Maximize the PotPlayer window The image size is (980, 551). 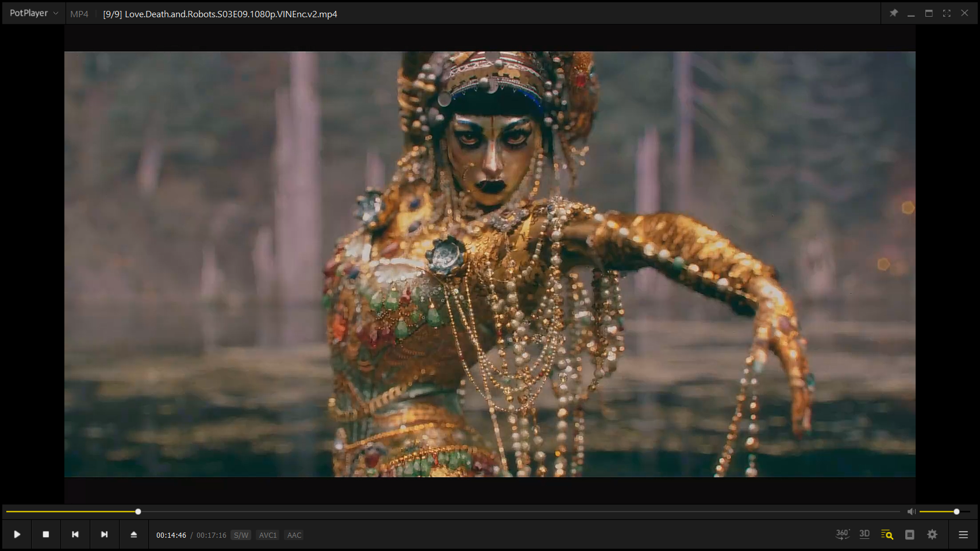tap(929, 13)
